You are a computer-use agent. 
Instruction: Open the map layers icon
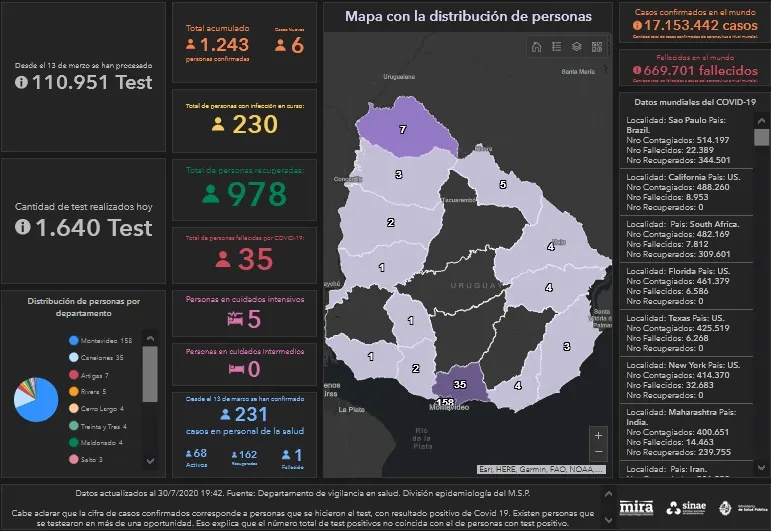[x=577, y=47]
